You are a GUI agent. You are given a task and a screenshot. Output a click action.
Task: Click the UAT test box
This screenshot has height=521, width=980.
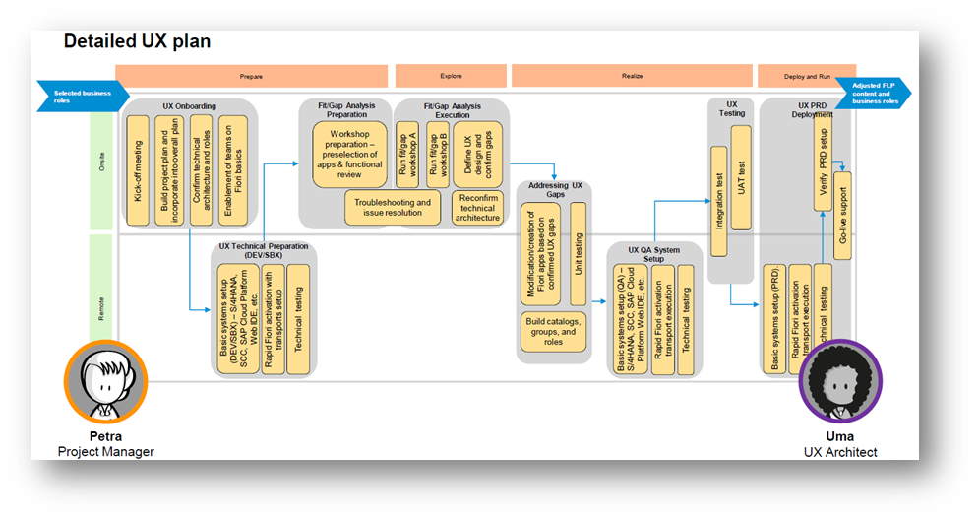[741, 176]
